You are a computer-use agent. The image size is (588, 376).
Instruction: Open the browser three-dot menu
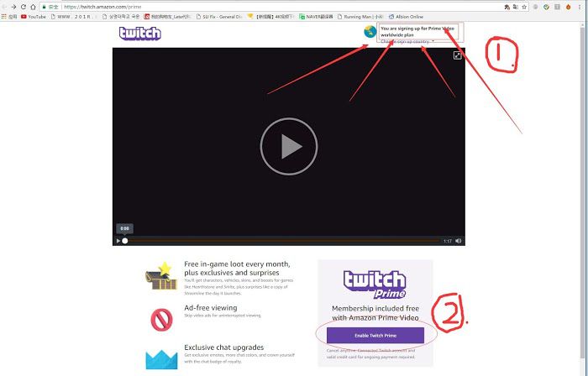(580, 7)
